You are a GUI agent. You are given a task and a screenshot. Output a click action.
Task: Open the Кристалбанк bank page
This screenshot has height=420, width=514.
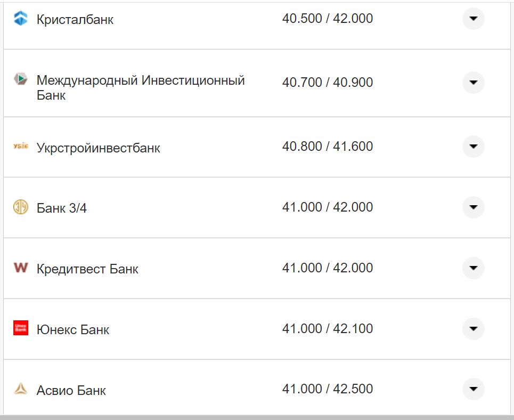point(75,19)
